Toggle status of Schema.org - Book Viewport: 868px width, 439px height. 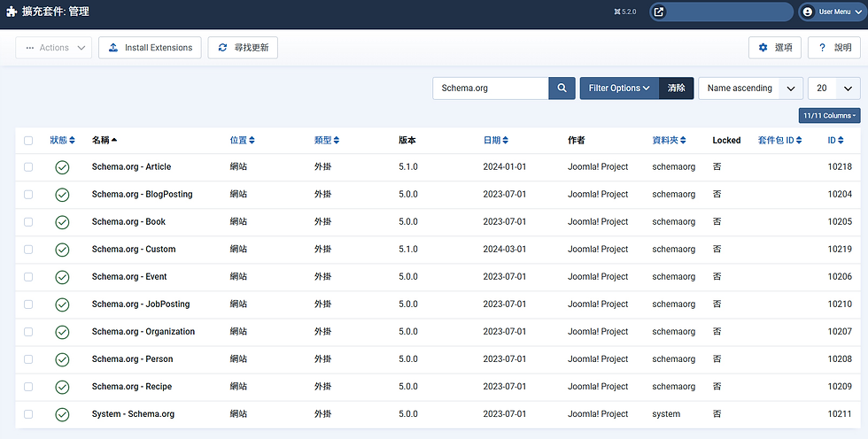click(x=63, y=222)
